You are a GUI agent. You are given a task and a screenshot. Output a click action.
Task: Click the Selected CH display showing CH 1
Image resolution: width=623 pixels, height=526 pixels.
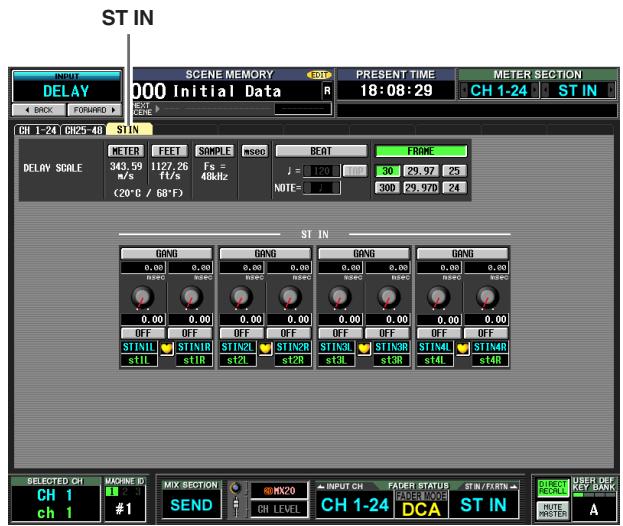pyautogui.click(x=55, y=503)
